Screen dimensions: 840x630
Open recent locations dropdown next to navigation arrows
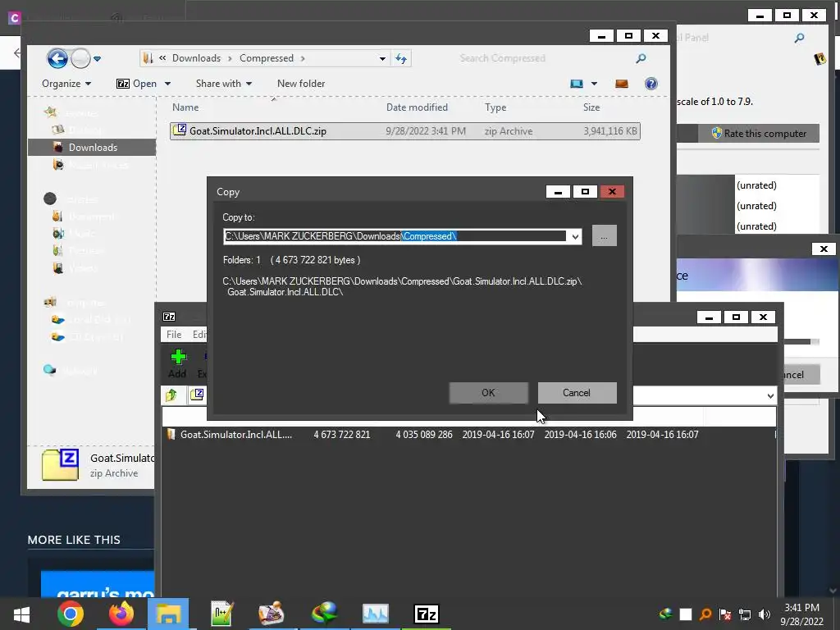click(x=98, y=59)
